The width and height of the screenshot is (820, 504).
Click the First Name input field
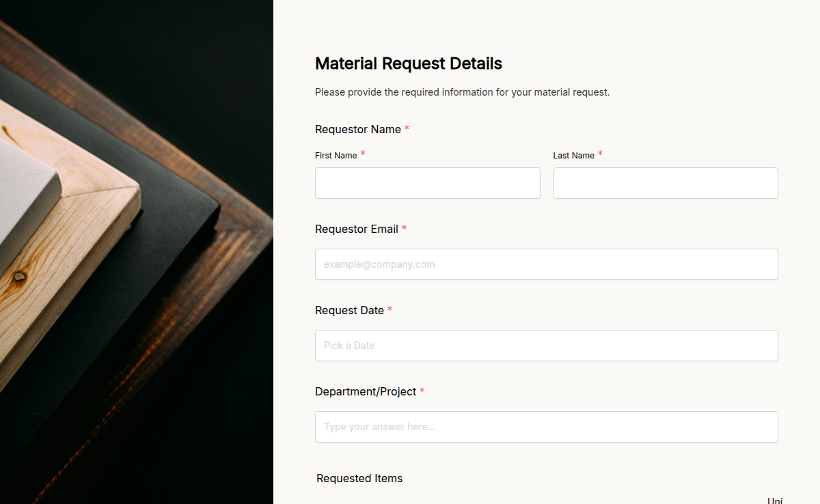coord(427,183)
